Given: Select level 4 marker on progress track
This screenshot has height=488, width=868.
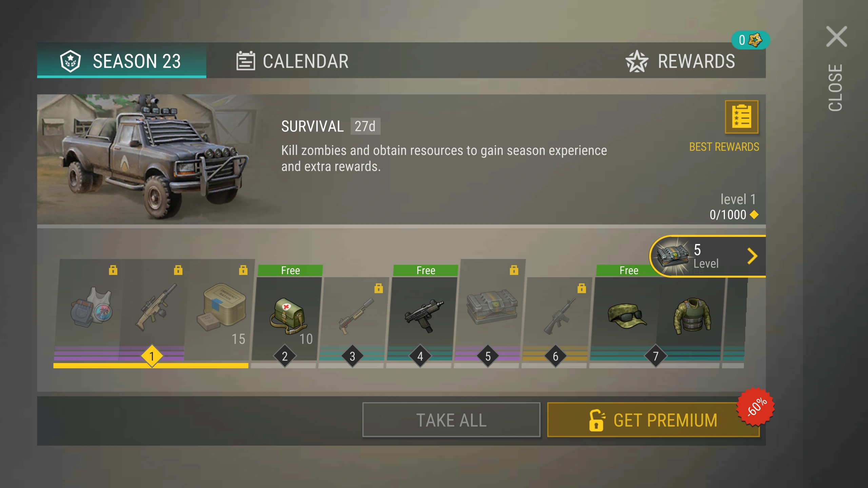Looking at the screenshot, I should pos(420,356).
